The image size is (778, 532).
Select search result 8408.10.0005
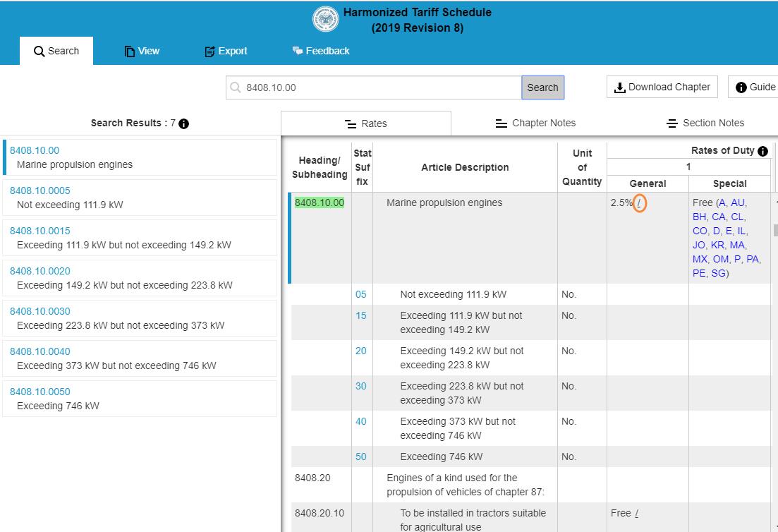140,198
